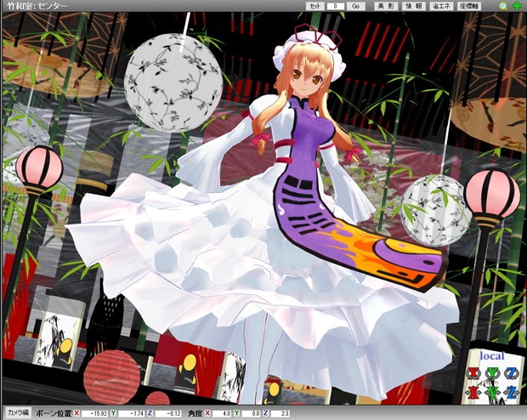Click the angle X field 4.0
Viewport: 527px width, 420px height.
tap(222, 413)
